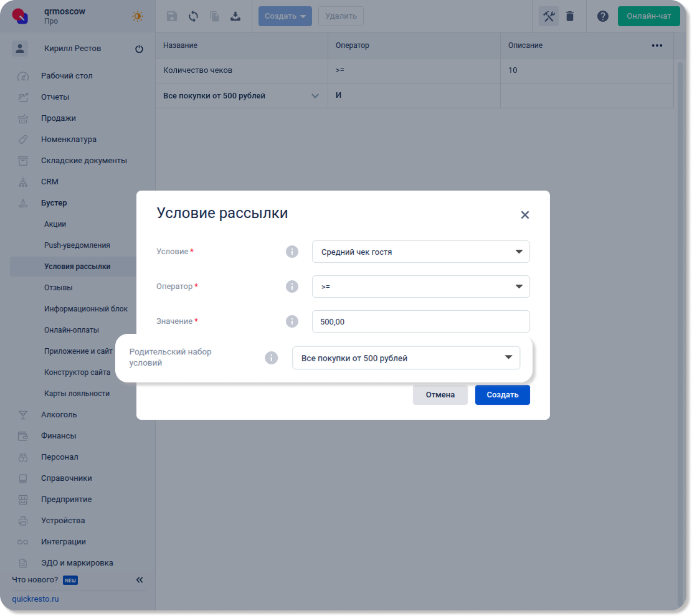Screen dimensions: 692x616
Task: Open help via question mark icon
Action: click(602, 17)
